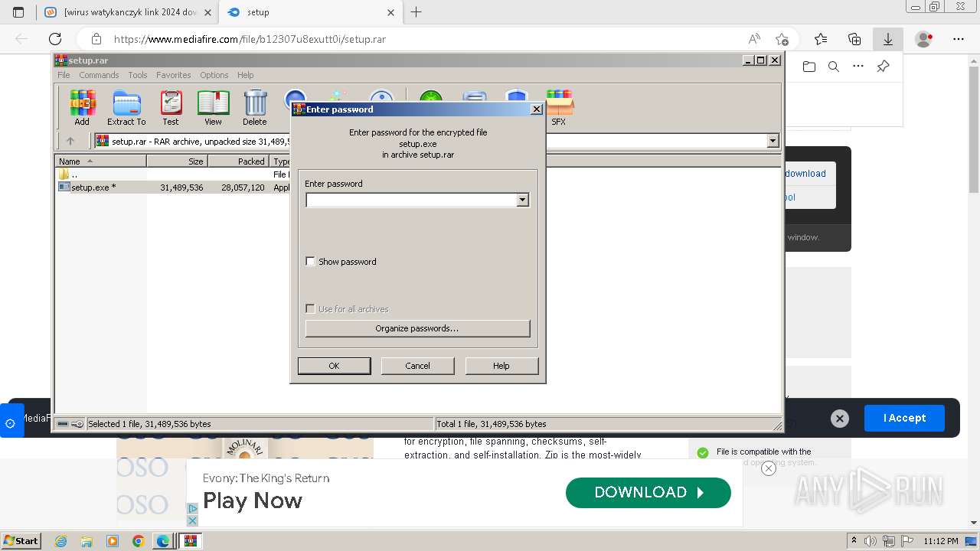
Task: Close the setup browser tab
Action: pos(390,12)
